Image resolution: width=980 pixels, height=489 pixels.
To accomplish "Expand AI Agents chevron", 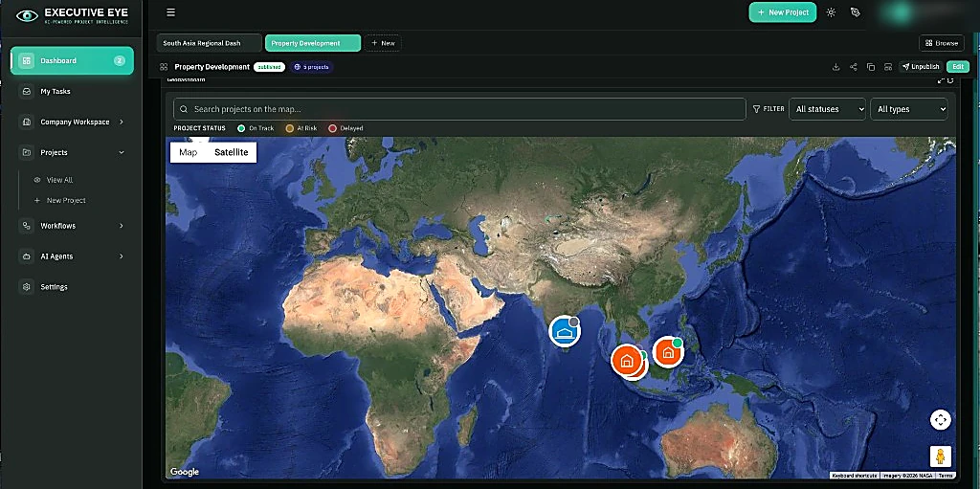I will tap(122, 256).
